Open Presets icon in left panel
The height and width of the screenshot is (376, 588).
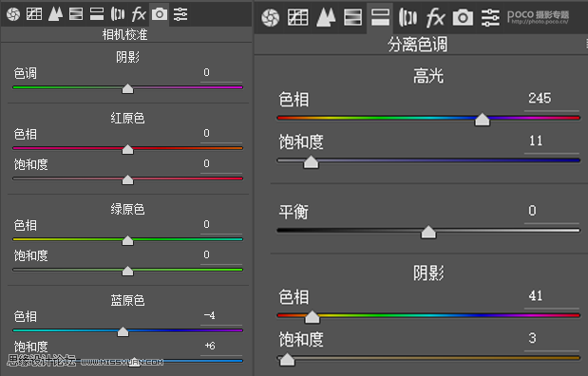pyautogui.click(x=180, y=14)
